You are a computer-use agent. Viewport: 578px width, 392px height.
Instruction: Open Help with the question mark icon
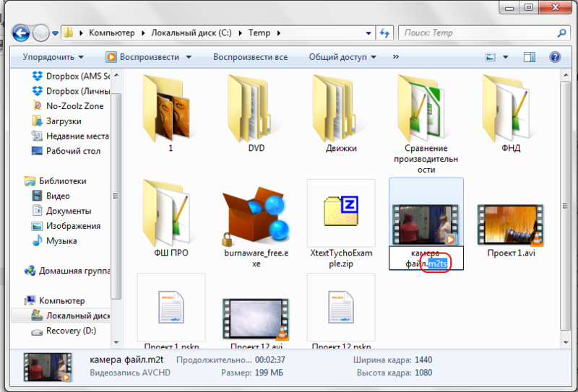tap(555, 57)
